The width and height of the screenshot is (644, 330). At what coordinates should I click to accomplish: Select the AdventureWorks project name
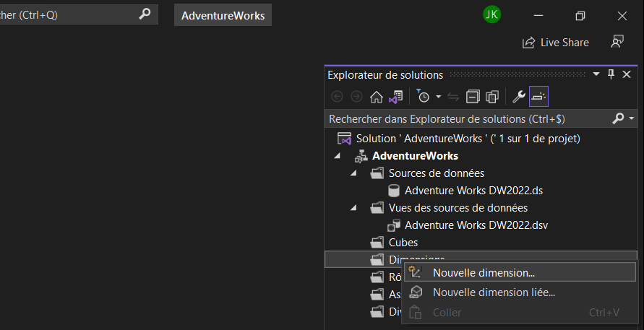[x=415, y=156]
